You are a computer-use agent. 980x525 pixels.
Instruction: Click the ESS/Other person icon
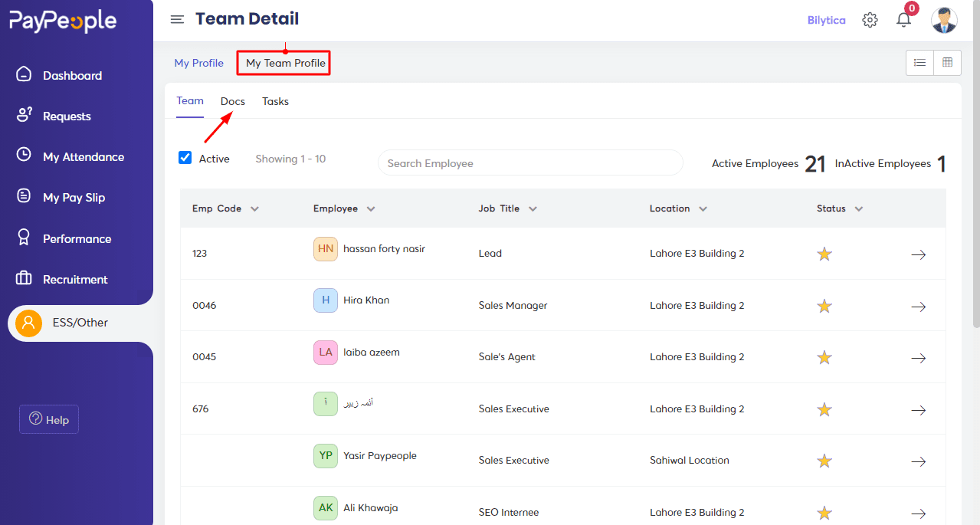(x=28, y=323)
